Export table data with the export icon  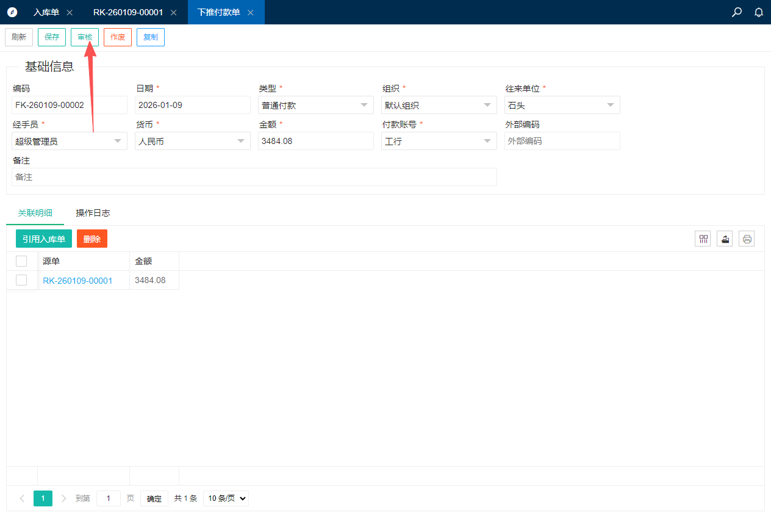click(x=725, y=239)
